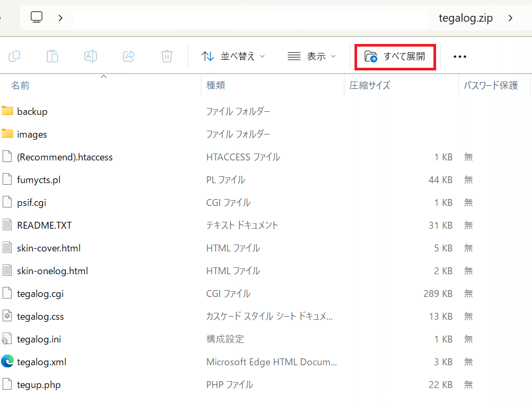532x406 pixels.
Task: Click the すべて展開 extract all button
Action: coord(395,57)
